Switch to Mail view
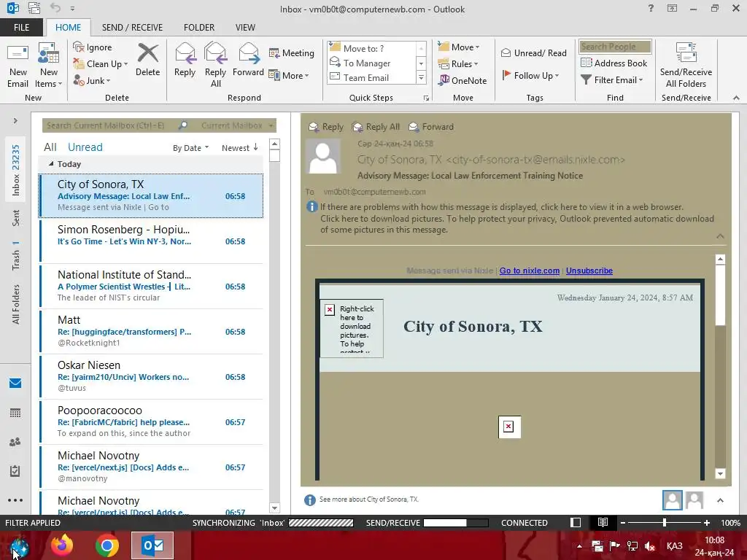Screen dimensions: 747x560 click(x=15, y=383)
